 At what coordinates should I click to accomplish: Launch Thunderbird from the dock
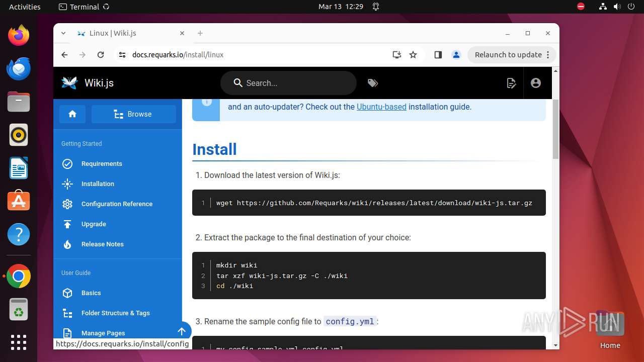point(19,69)
